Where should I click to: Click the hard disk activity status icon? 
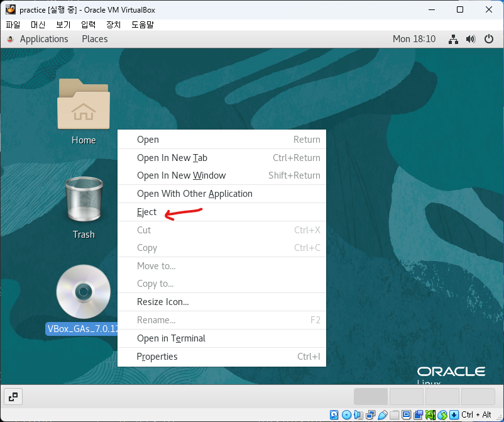point(334,415)
